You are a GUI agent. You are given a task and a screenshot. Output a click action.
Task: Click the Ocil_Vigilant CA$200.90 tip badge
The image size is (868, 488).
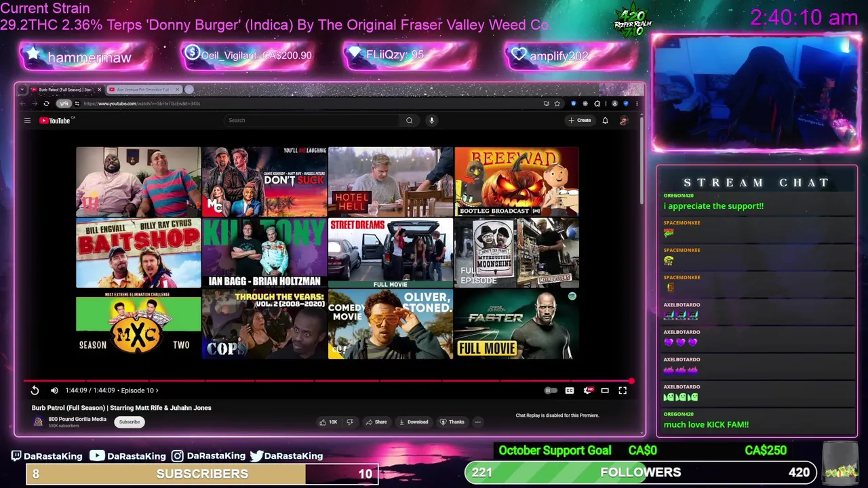(x=248, y=56)
